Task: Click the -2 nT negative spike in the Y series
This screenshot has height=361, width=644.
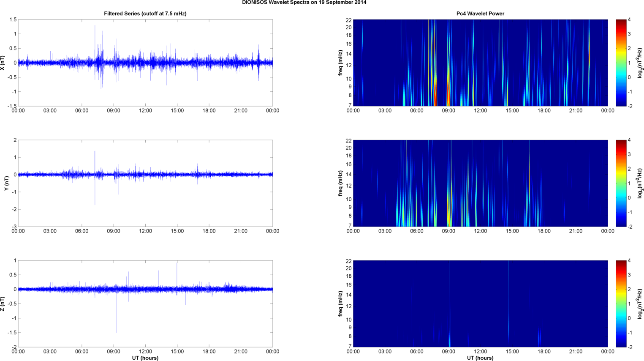Action: tap(118, 194)
